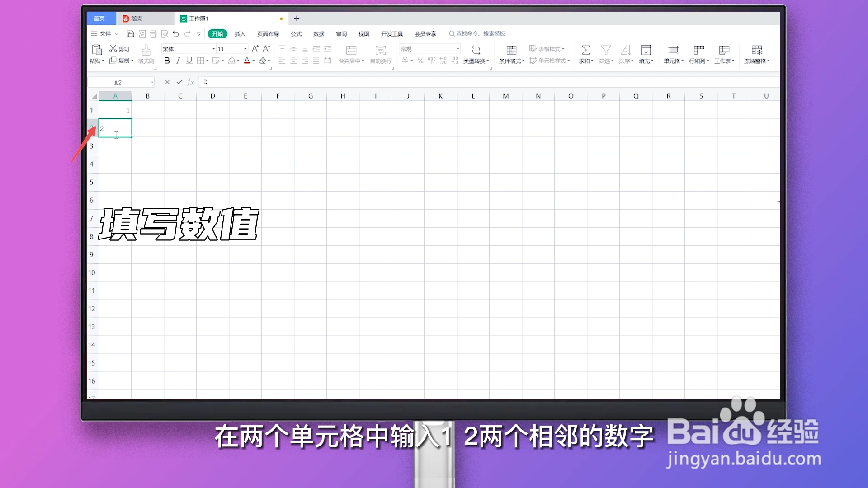Click the Freeze Panes icon
The image size is (868, 488).
click(756, 50)
